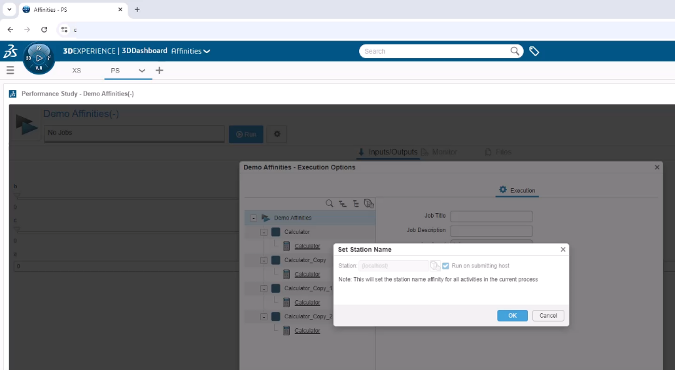Click OK in Set Station Name dialog
676x370 pixels.
pos(512,316)
